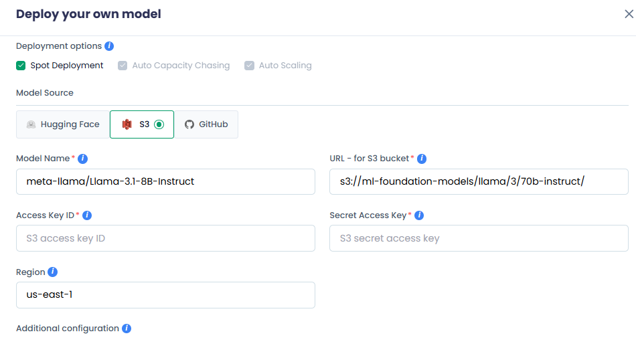
Task: Choose the S3 model source option
Action: click(x=142, y=124)
